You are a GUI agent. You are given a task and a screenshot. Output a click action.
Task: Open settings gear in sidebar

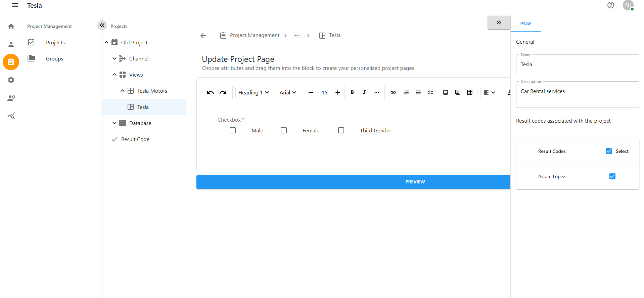click(x=11, y=80)
